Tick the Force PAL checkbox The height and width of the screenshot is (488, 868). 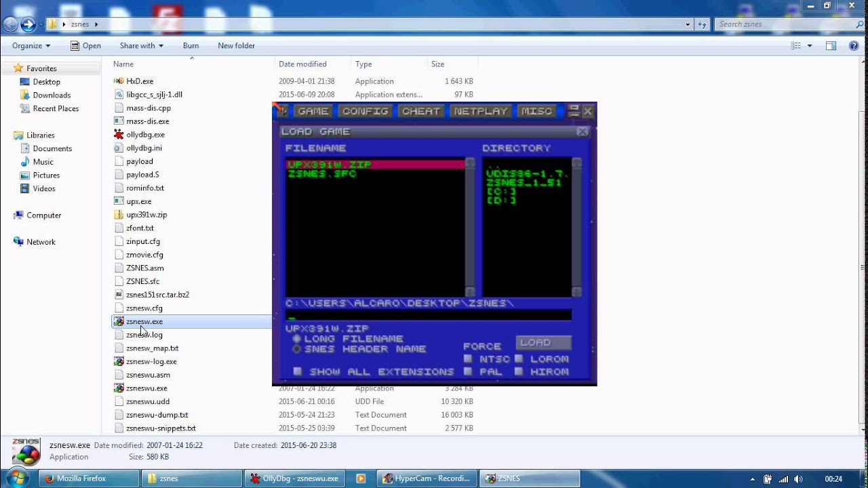[468, 371]
